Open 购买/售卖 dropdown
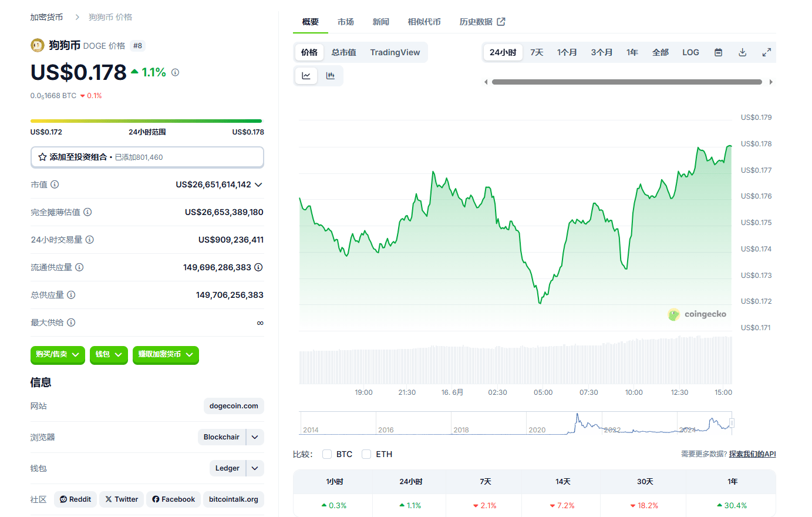812x517 pixels. (58, 355)
